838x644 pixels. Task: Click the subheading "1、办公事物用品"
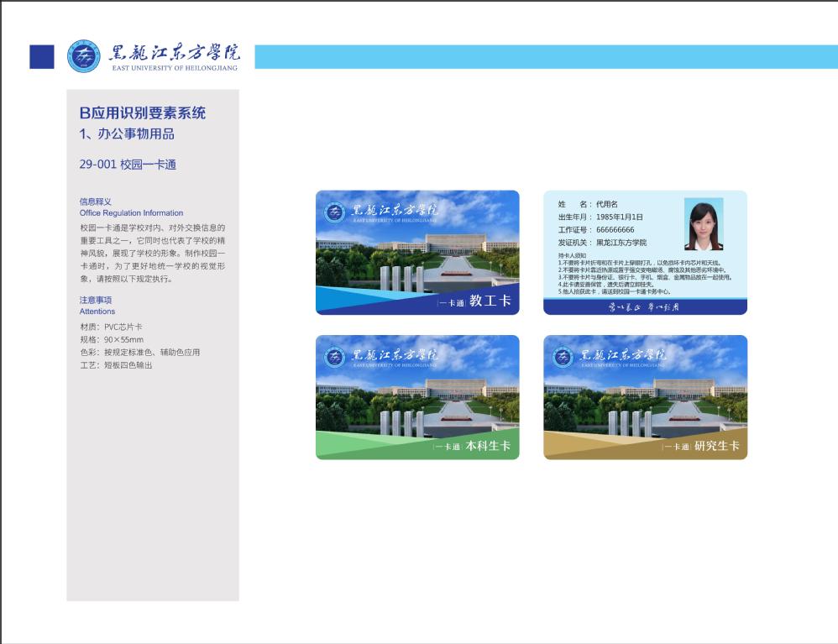127,134
